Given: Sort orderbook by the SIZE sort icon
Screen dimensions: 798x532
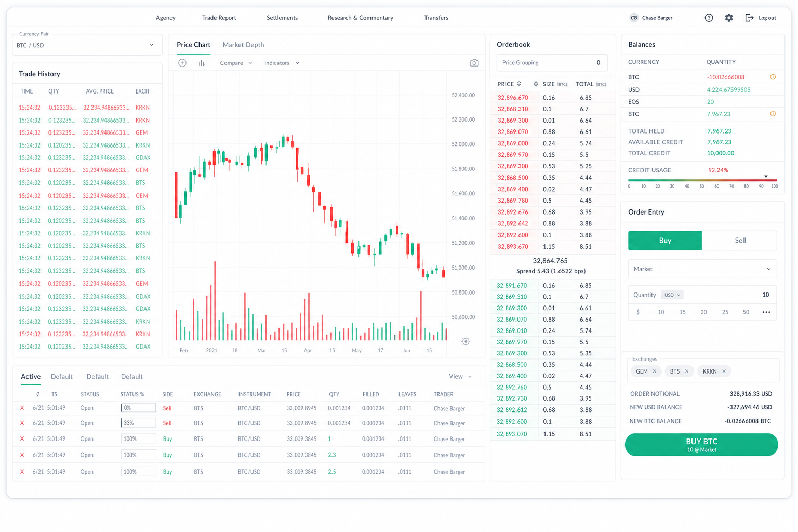Looking at the screenshot, I should pyautogui.click(x=536, y=84).
